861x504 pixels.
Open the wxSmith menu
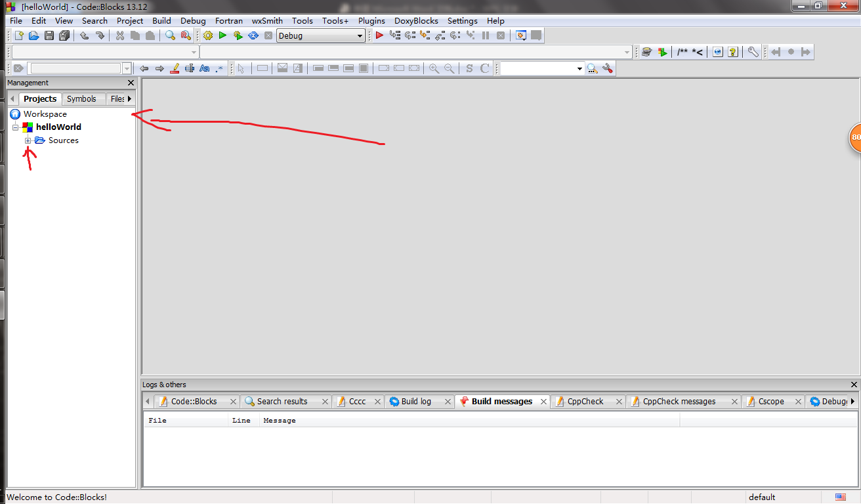pyautogui.click(x=267, y=20)
